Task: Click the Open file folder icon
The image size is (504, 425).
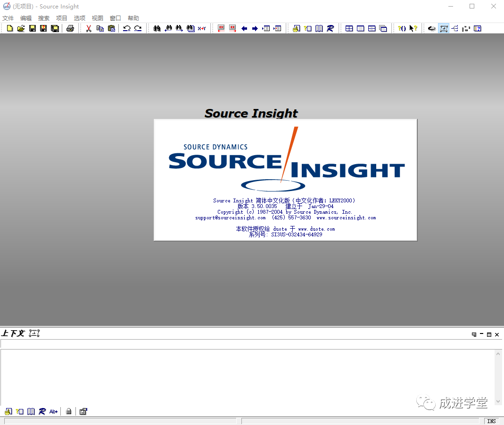Action: pyautogui.click(x=21, y=28)
